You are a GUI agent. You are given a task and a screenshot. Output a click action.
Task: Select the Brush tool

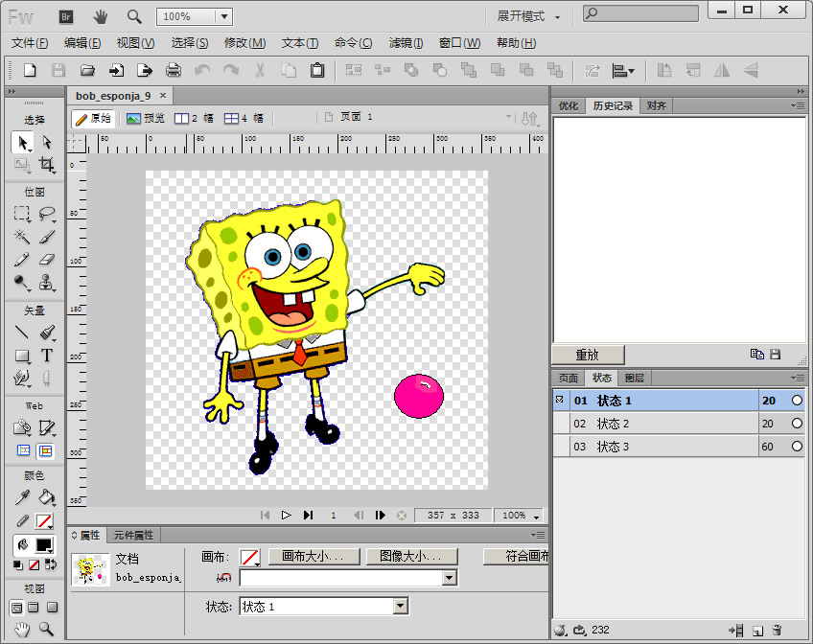coord(47,237)
